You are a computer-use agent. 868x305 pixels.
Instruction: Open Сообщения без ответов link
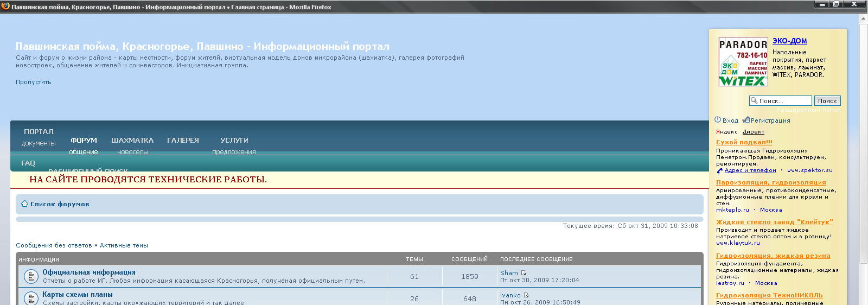[54, 245]
